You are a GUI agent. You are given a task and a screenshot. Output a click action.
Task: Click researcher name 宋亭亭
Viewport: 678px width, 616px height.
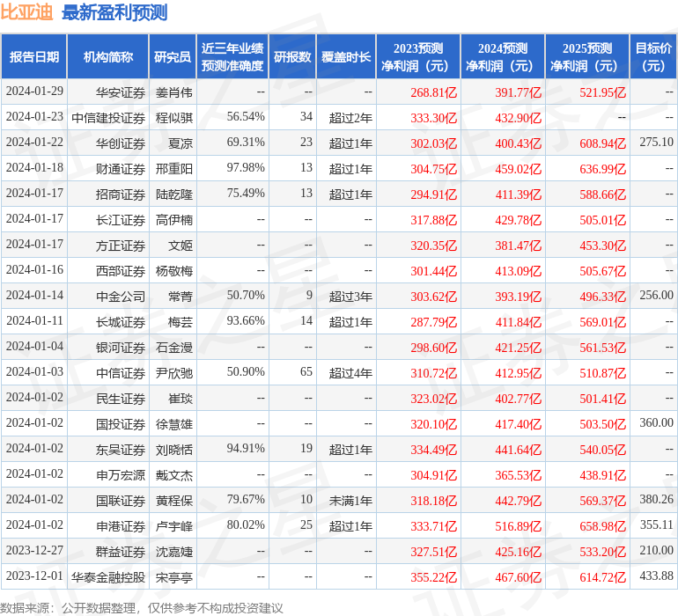coord(173,577)
